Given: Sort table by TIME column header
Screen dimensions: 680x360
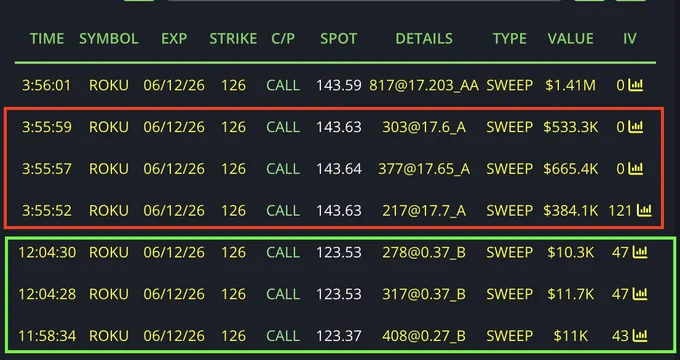Looking at the screenshot, I should (47, 39).
